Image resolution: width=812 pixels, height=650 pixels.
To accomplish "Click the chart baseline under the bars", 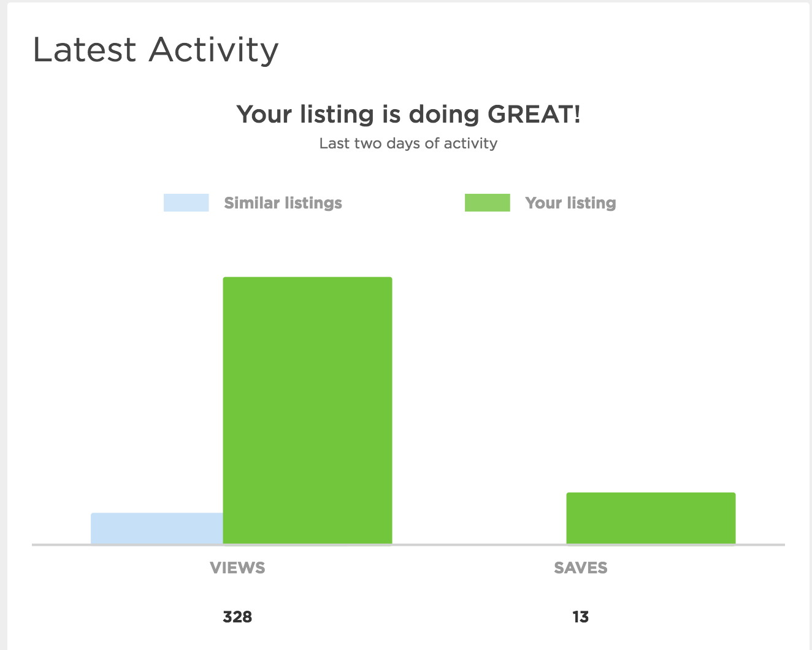I will pyautogui.click(x=408, y=545).
